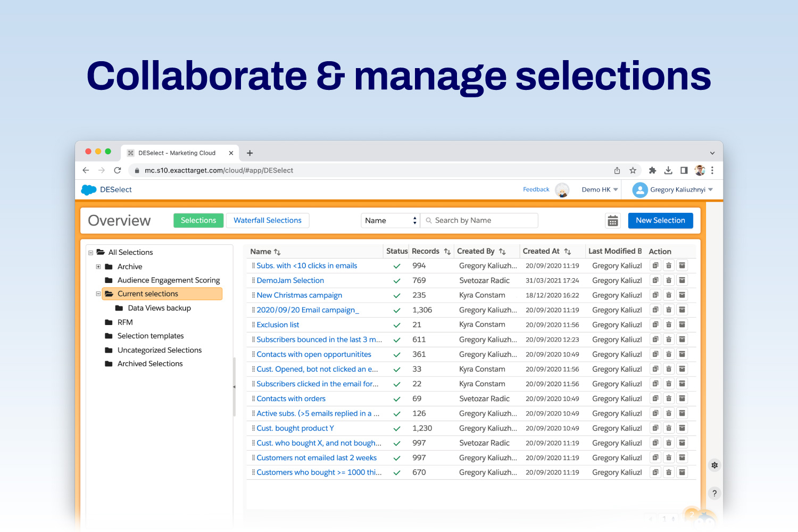Image resolution: width=798 pixels, height=532 pixels.
Task: Delete the Contacts with orders selection
Action: point(669,398)
